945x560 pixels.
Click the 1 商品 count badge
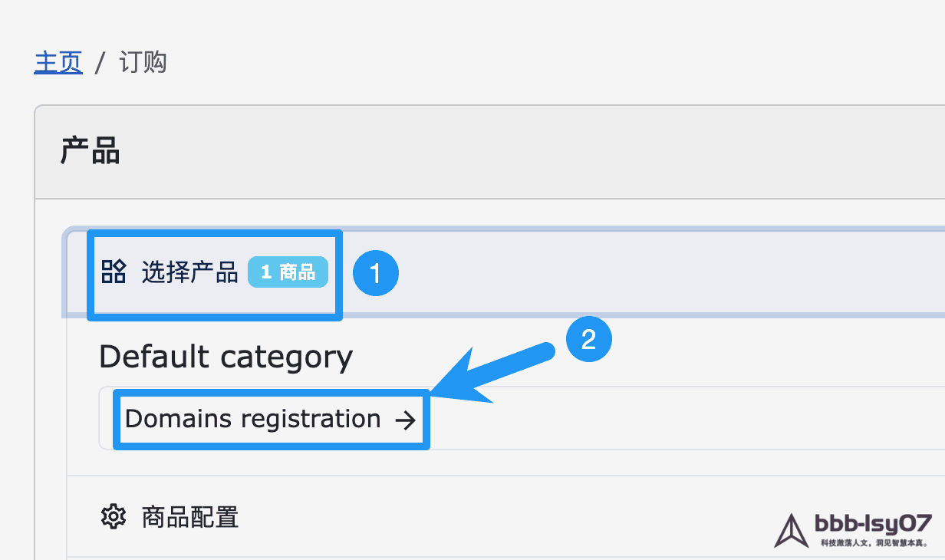point(288,272)
